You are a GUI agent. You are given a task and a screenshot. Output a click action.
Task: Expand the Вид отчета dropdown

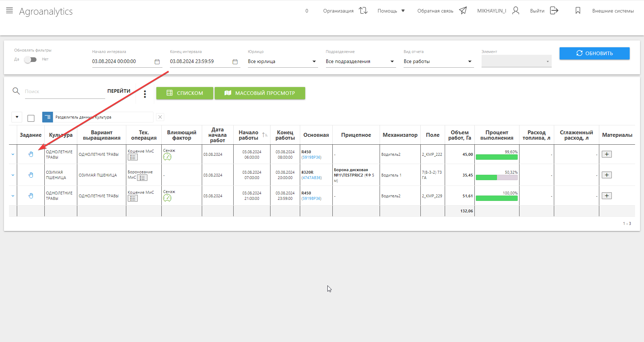[438, 62]
